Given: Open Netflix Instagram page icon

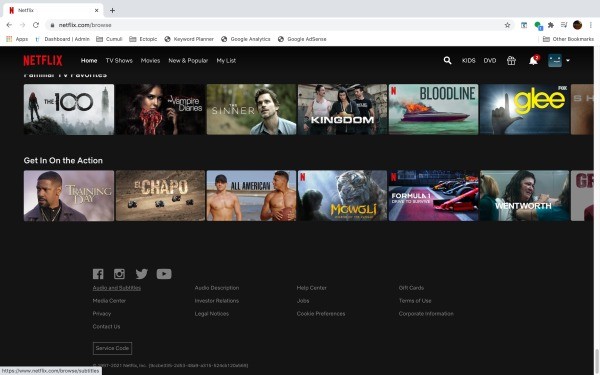Looking at the screenshot, I should tap(119, 274).
